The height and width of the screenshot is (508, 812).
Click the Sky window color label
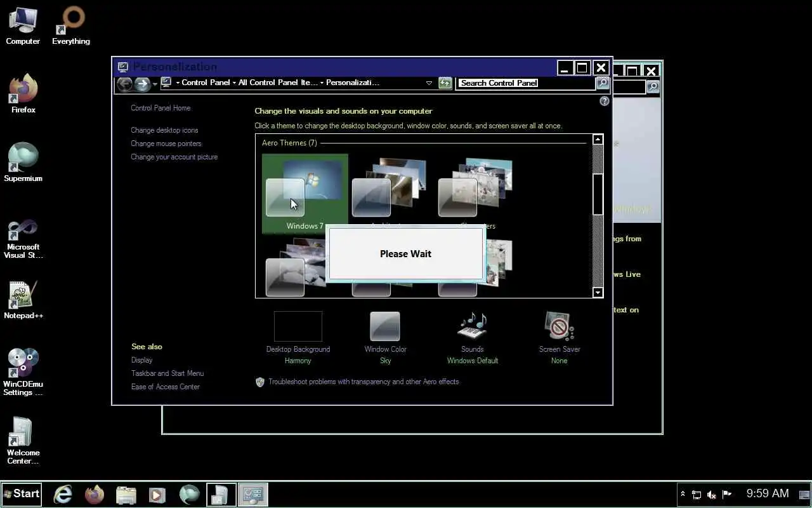click(x=385, y=361)
